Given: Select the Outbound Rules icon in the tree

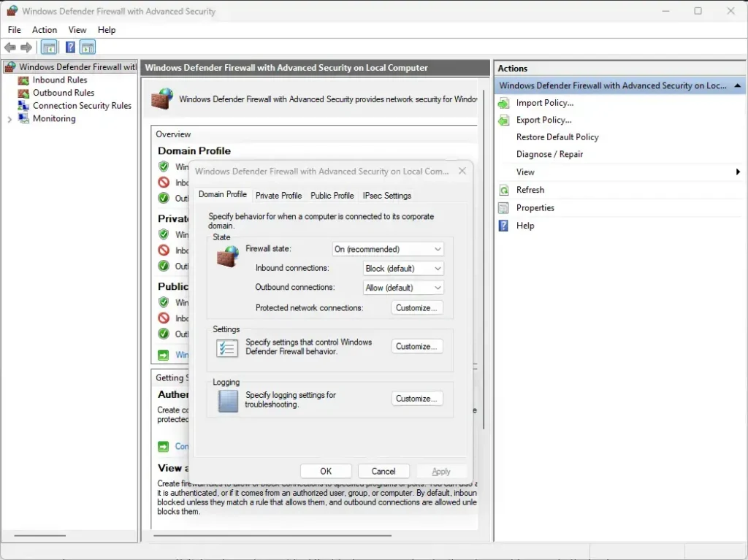Looking at the screenshot, I should 23,93.
